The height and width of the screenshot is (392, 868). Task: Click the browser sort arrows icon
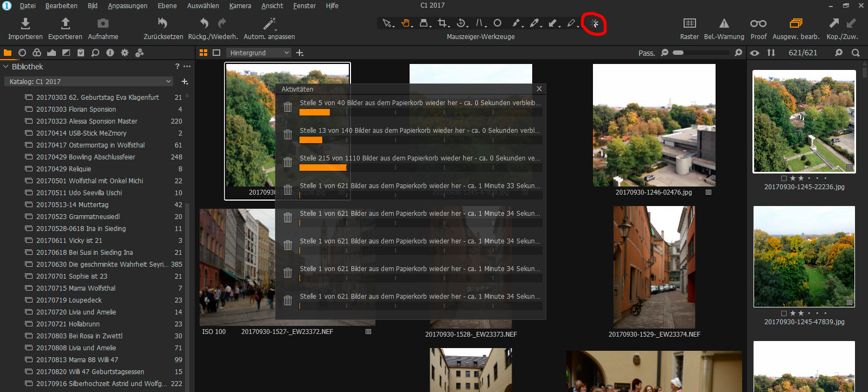(x=771, y=53)
